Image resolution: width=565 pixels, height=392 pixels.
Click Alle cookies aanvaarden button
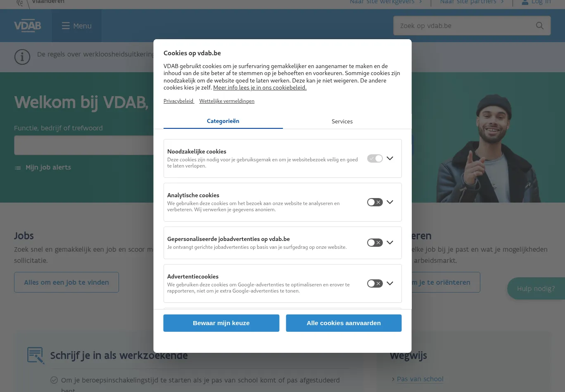coord(344,323)
